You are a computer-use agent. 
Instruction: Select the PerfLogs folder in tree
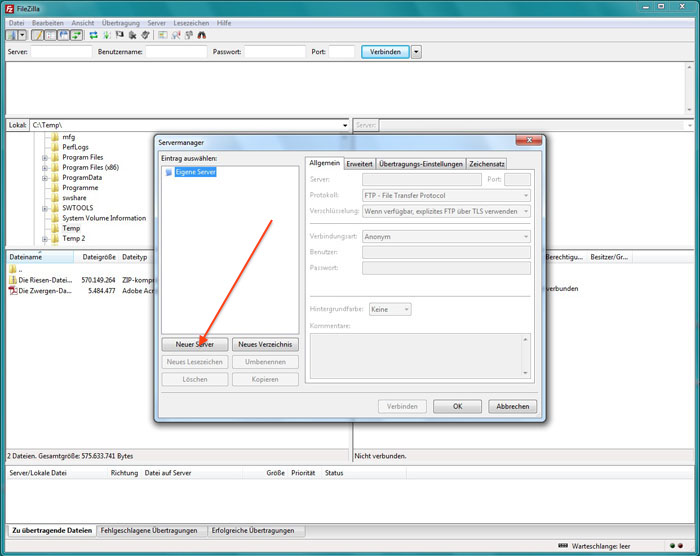75,147
